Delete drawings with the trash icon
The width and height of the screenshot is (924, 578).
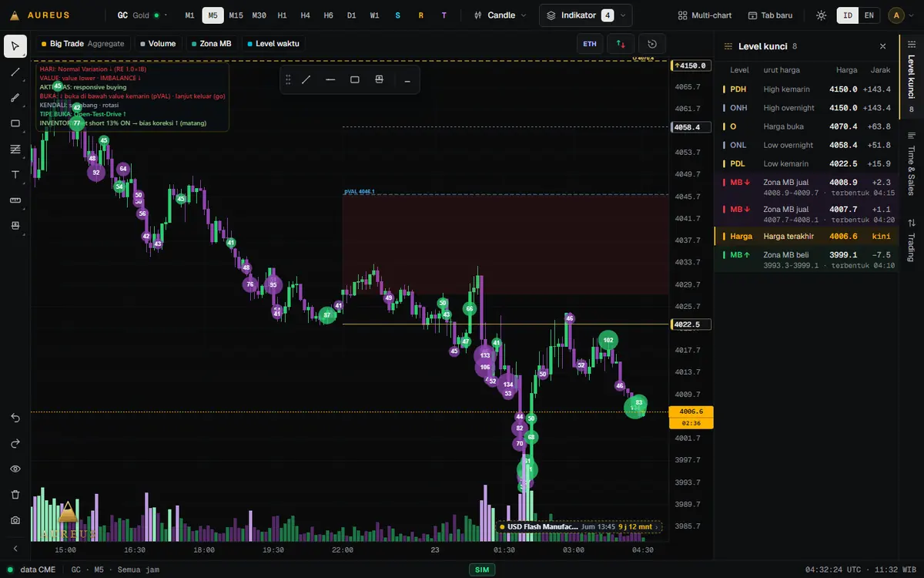(x=15, y=494)
